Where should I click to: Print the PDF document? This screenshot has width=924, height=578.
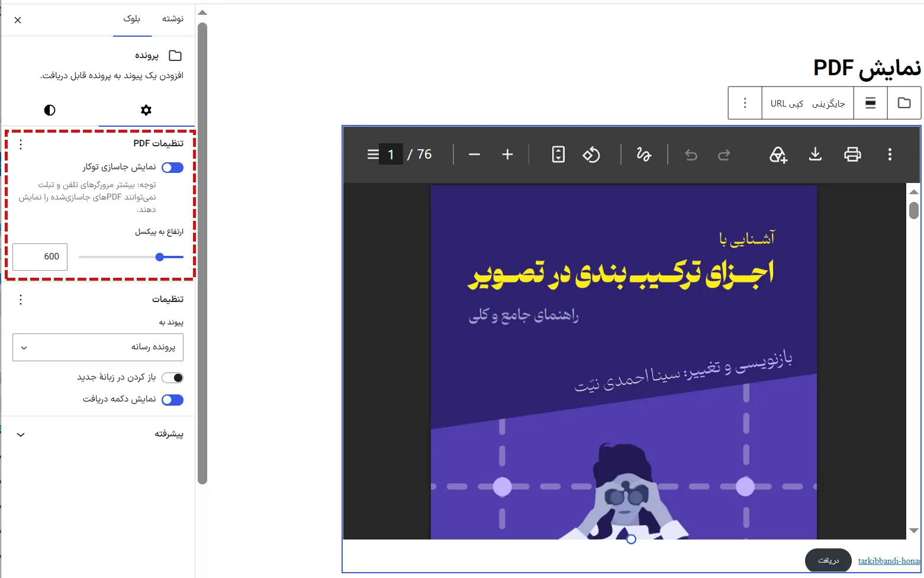(x=852, y=155)
